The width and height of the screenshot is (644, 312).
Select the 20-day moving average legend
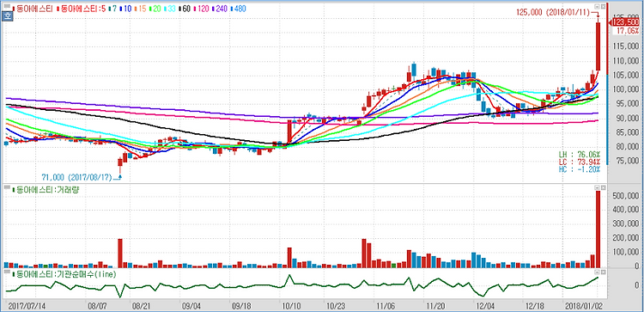point(155,9)
